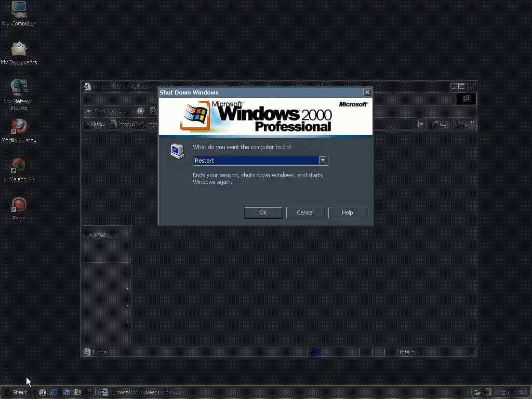Expand the Links toolbar chevron in IE
Viewport: 532px width, 399px height.
tap(472, 122)
